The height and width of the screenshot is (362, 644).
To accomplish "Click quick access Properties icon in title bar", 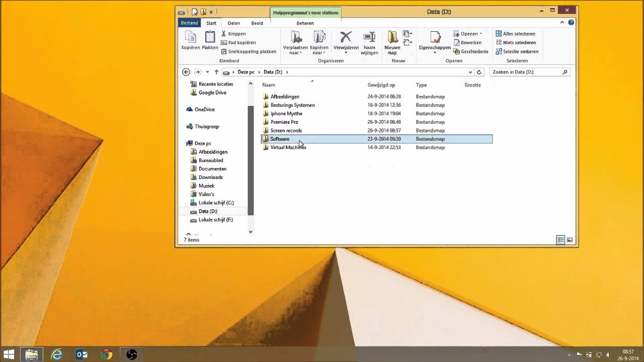I will click(195, 12).
